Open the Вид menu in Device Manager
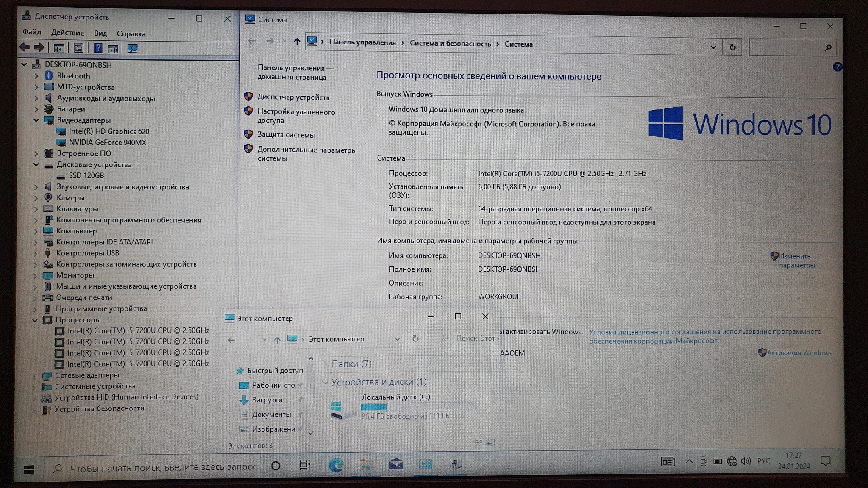The image size is (868, 488). (x=100, y=33)
